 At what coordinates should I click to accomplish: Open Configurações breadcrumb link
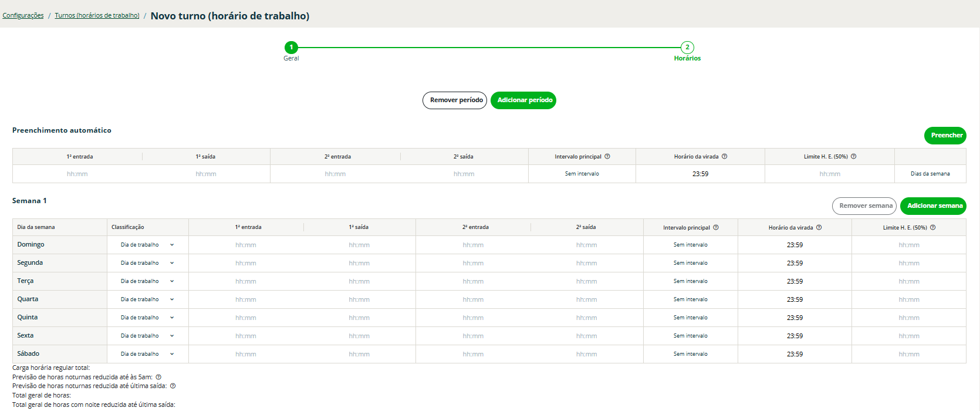click(23, 16)
